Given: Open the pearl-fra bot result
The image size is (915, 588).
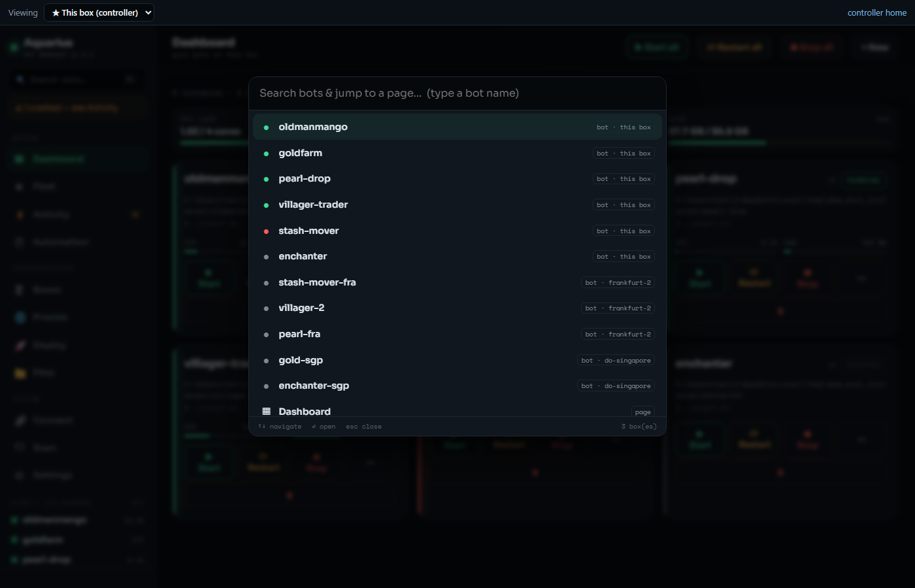Looking at the screenshot, I should 457,334.
